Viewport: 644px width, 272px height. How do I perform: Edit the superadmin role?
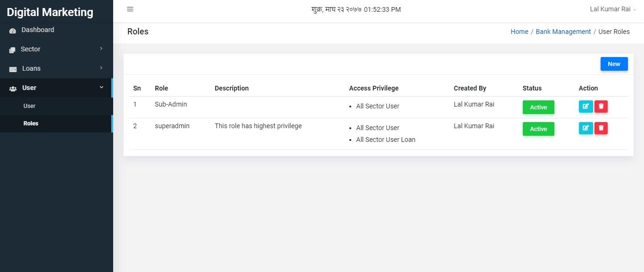point(586,128)
